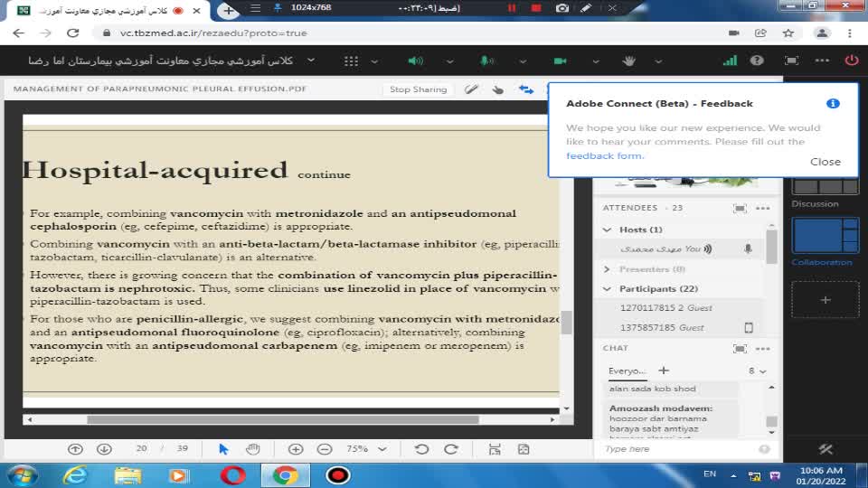The height and width of the screenshot is (488, 868).
Task: Select the pan hand tool in PDF toolbar
Action: point(253,449)
